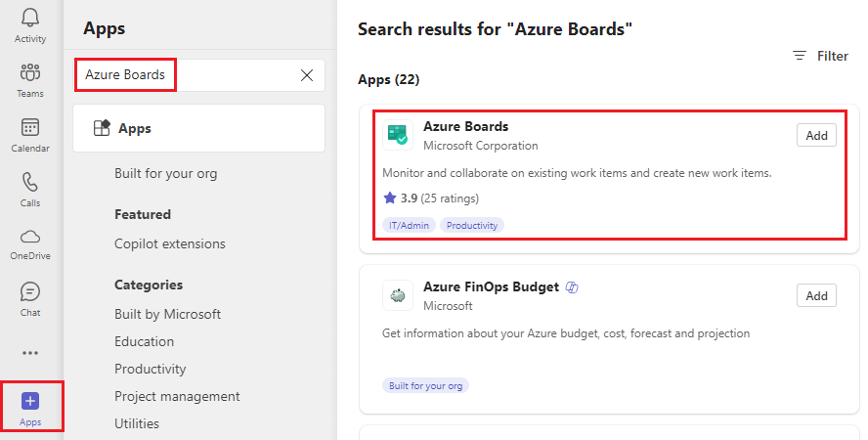Viewport: 868px width, 440px height.
Task: Show more apps with ellipsis icon
Action: coord(30,353)
